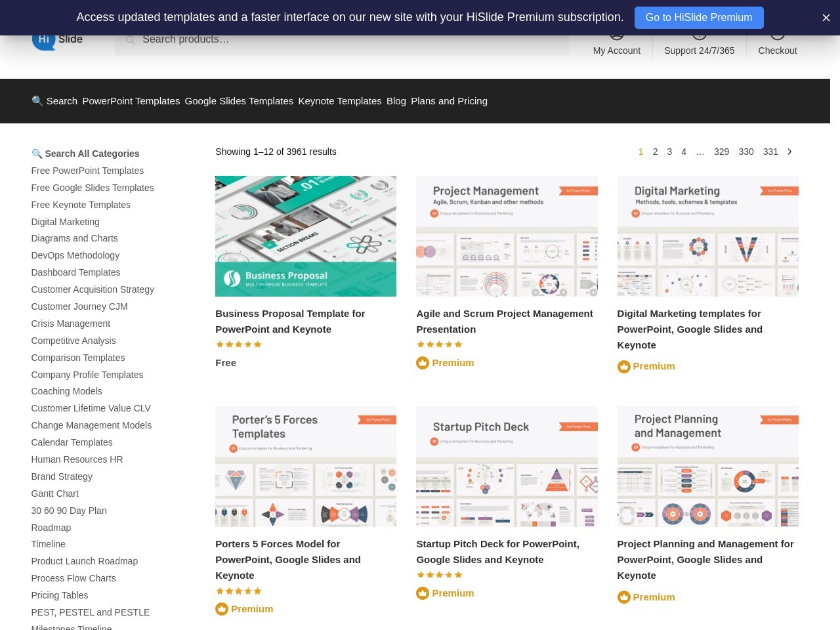Open Porter's 5 Forces Templates thumbnail
Image resolution: width=840 pixels, height=630 pixels.
point(306,467)
